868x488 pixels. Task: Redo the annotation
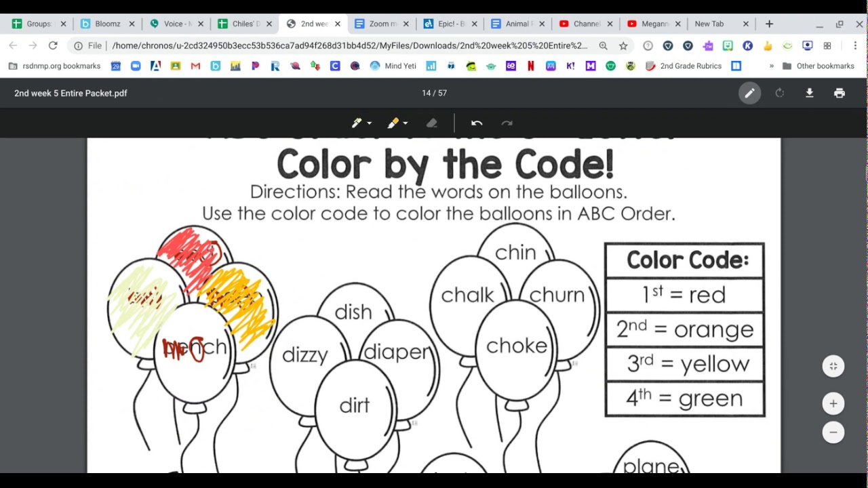507,123
